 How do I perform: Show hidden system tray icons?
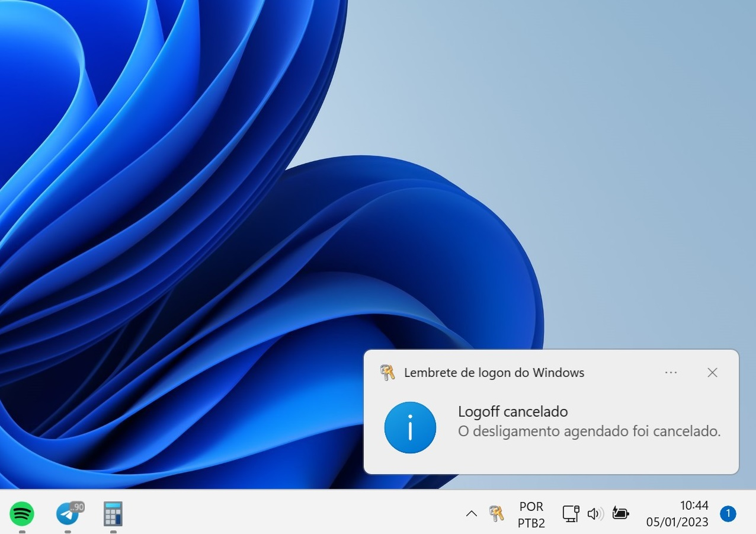(x=472, y=514)
